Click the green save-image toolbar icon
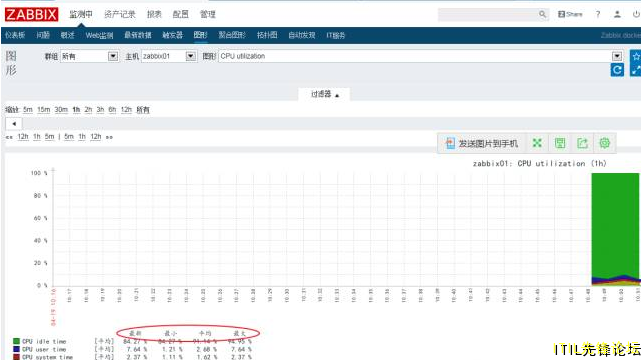This screenshot has height=360, width=641. coord(560,143)
